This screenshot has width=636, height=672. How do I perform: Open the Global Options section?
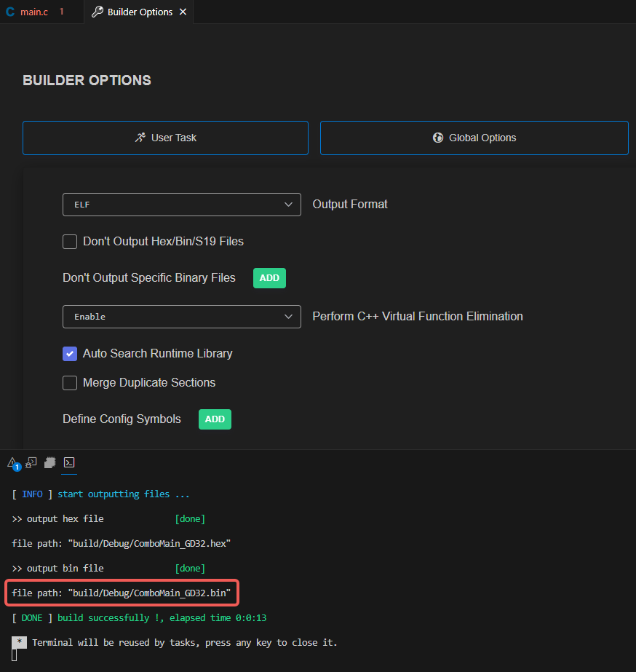click(x=474, y=138)
